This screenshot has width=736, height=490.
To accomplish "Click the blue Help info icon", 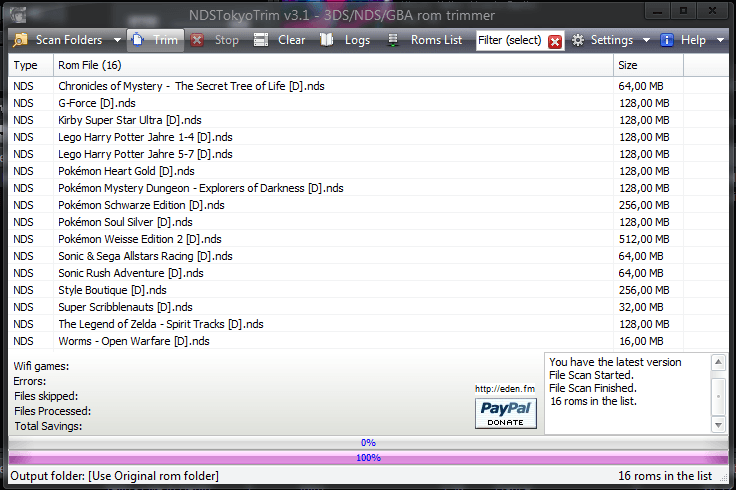I will click(667, 40).
